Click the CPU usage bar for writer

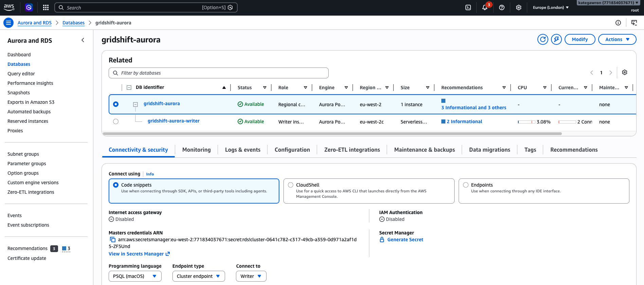pyautogui.click(x=527, y=122)
